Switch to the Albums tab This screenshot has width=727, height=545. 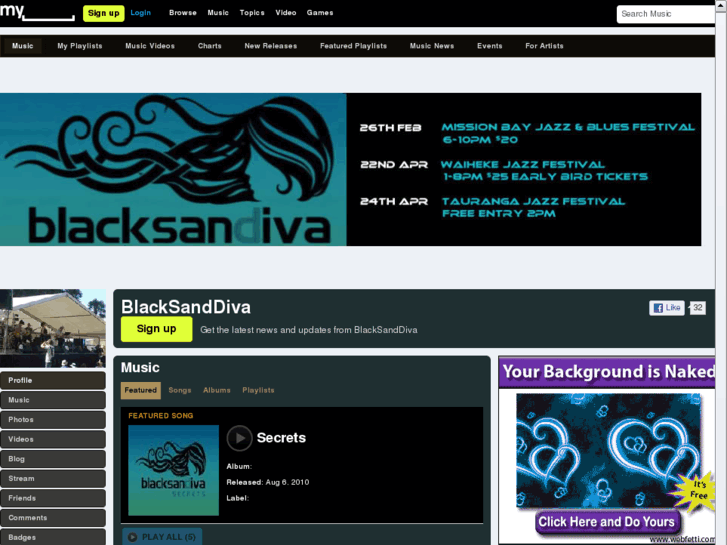[217, 390]
